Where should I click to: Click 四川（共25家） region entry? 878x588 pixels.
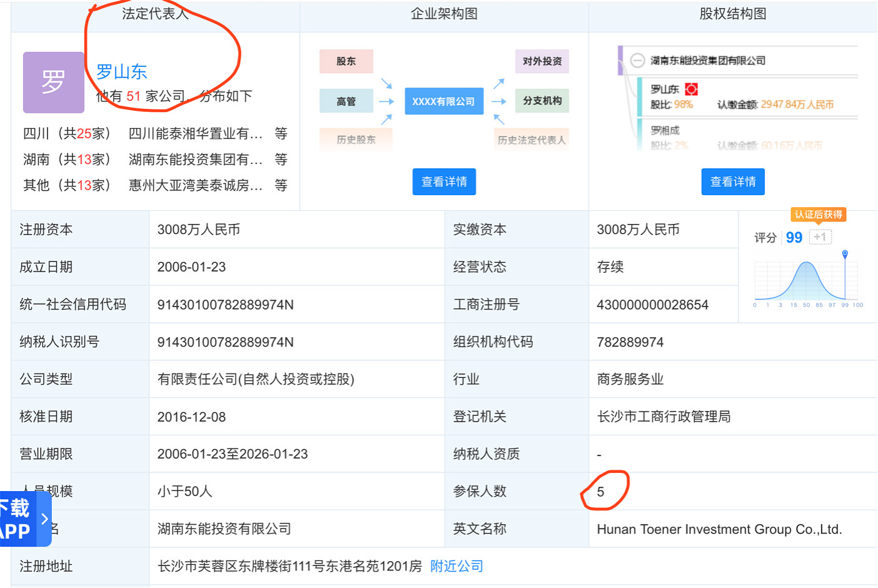(67, 133)
